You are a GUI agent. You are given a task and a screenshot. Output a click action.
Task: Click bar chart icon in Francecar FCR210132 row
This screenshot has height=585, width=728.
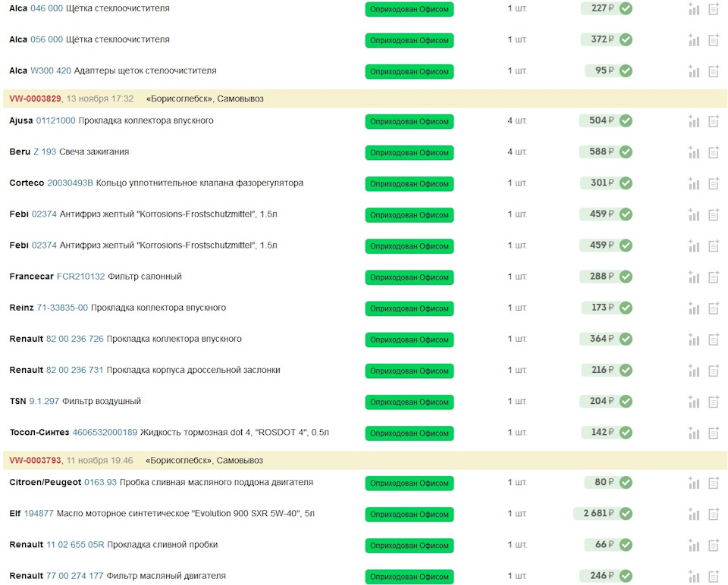coord(694,277)
